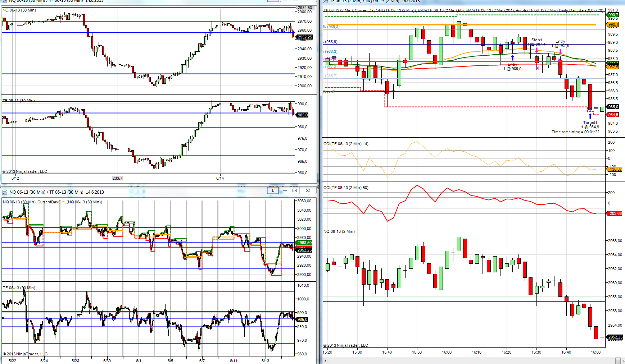Viewport: 625px width, 364px height.
Task: Select the 'NQ 06-13 (30 Min), CurrentDayOHL' indicator label
Action: [53, 202]
